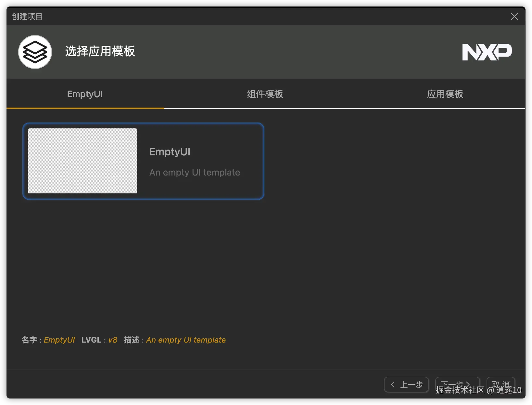The image size is (532, 405).
Task: Close the 创建项目 dialog
Action: pos(514,16)
